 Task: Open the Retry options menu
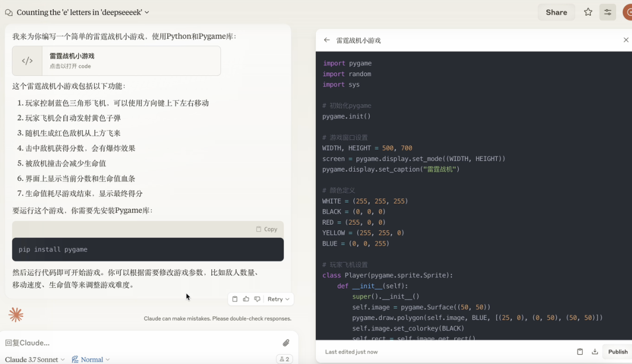pyautogui.click(x=279, y=299)
